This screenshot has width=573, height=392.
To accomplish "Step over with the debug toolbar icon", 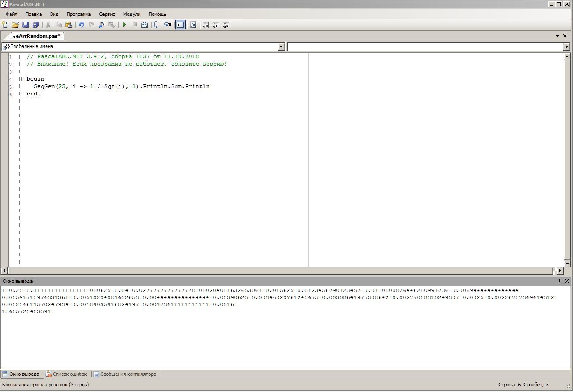I will [x=157, y=25].
